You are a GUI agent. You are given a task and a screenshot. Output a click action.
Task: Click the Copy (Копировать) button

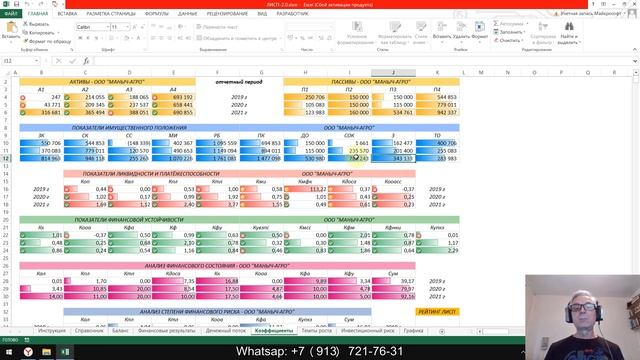coord(39,33)
